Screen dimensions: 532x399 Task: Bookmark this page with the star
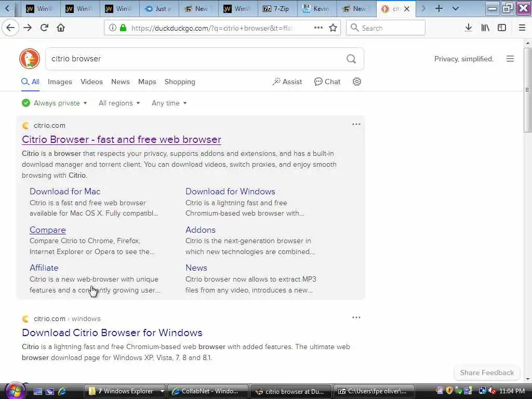pos(333,28)
